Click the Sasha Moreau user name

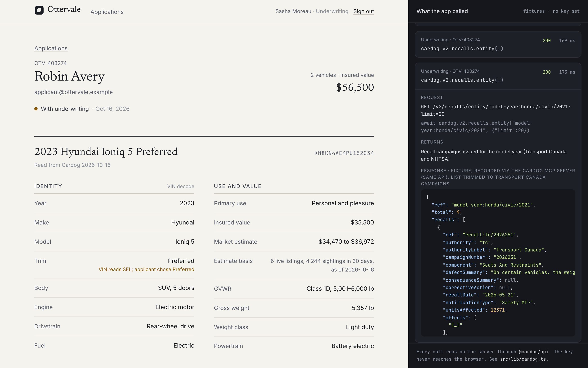pyautogui.click(x=293, y=11)
